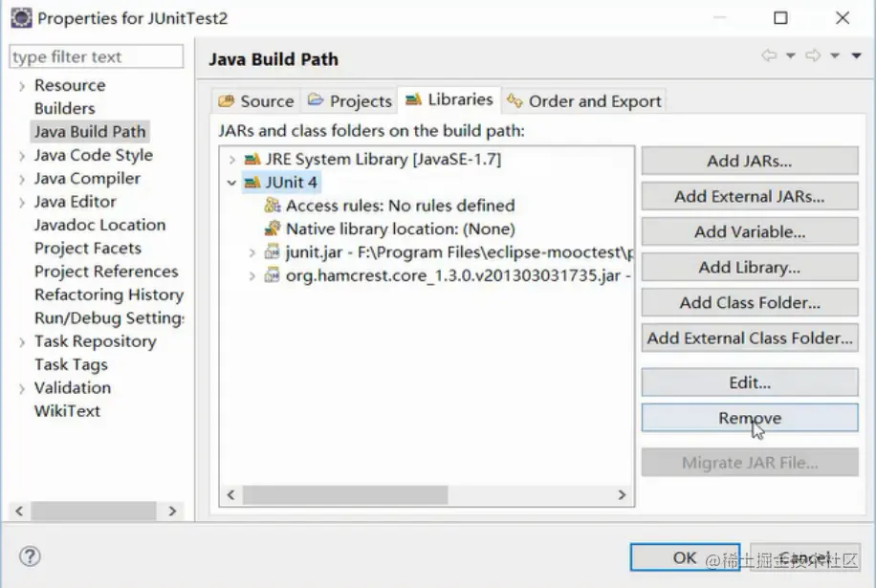Close the Properties dialog window
Image resolution: width=876 pixels, height=588 pixels.
[843, 18]
